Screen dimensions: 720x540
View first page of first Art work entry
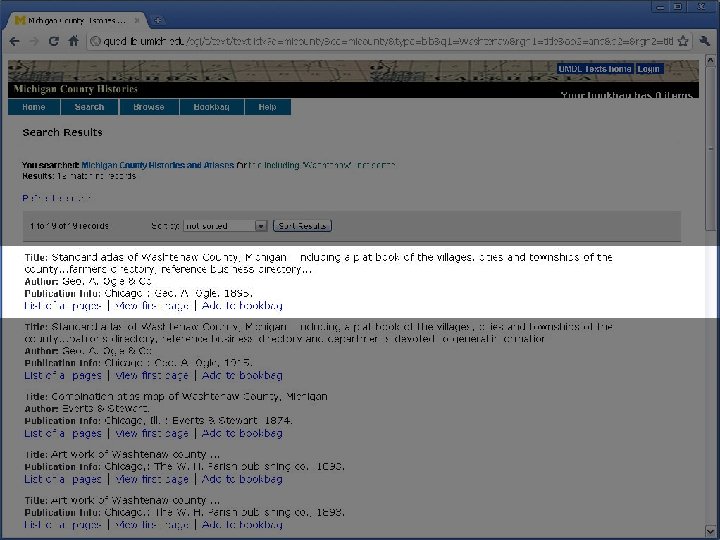click(x=152, y=479)
